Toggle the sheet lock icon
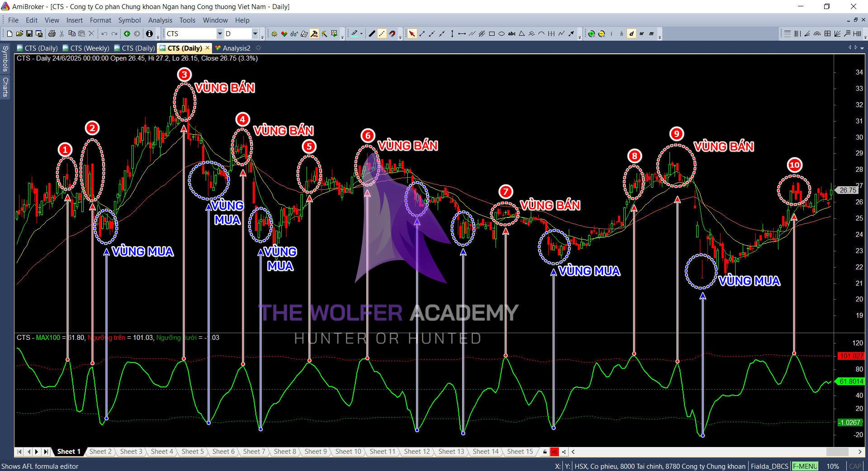This screenshot has width=868, height=471. tap(545, 452)
